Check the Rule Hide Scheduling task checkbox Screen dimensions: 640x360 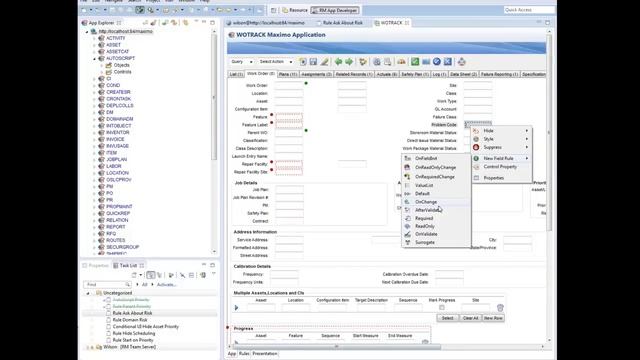(x=109, y=333)
